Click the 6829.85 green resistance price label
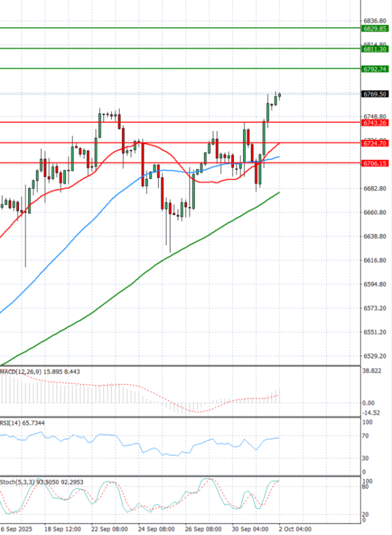 [x=375, y=29]
